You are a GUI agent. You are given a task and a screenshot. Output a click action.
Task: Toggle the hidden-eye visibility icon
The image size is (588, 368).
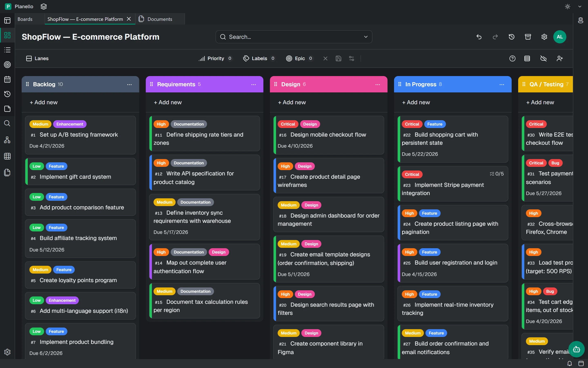543,58
